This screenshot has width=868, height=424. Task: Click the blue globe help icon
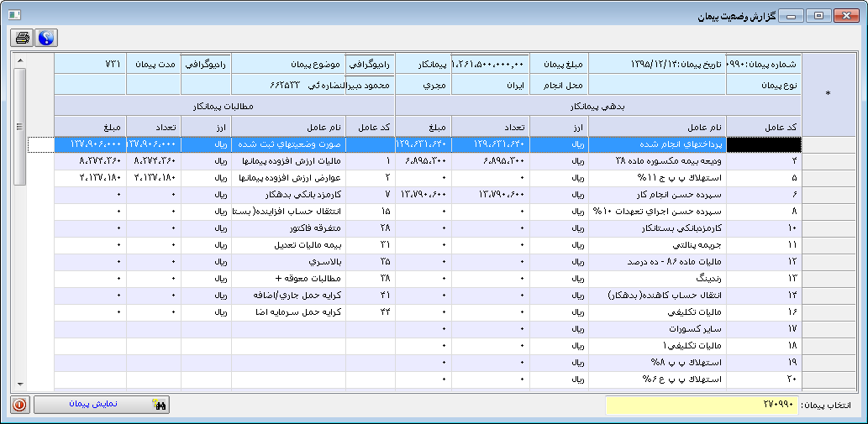click(45, 38)
